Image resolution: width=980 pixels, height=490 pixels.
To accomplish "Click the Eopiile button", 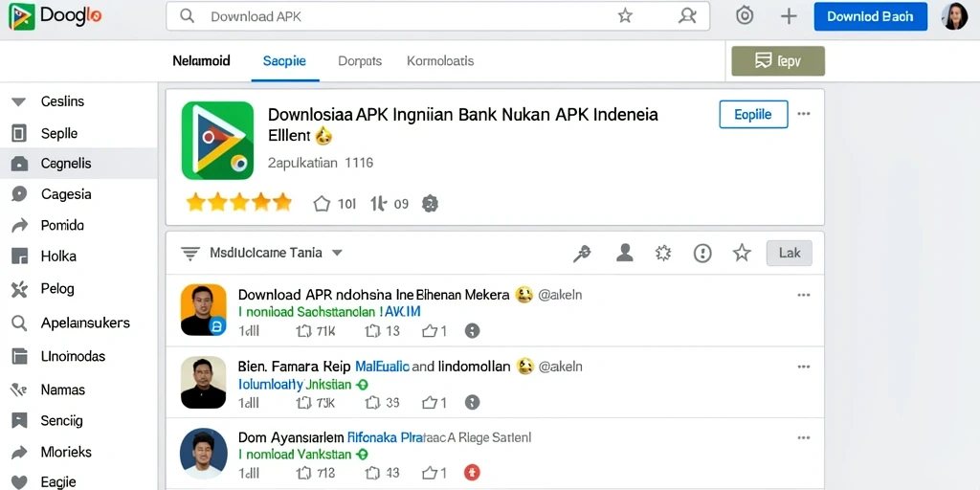I will [753, 115].
